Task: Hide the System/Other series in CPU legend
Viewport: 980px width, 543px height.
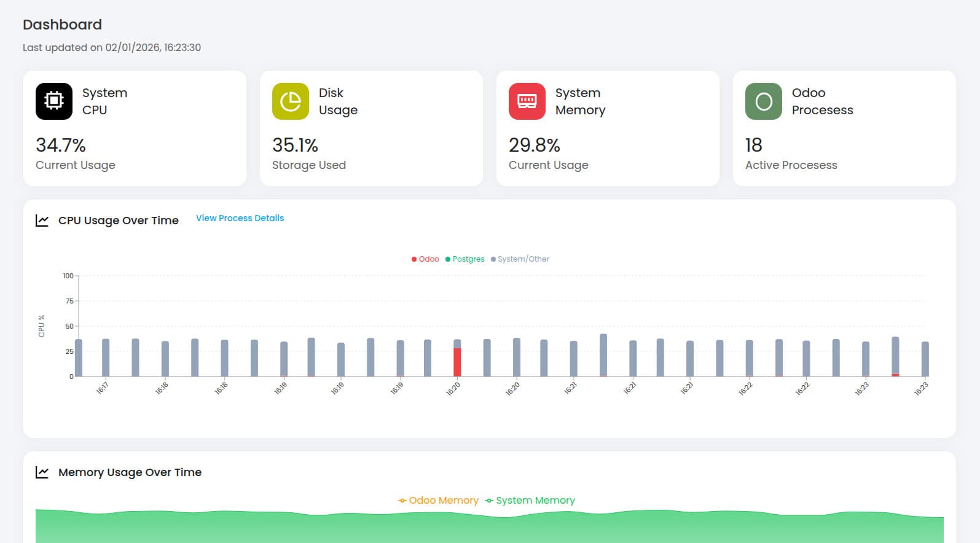Action: coord(520,259)
